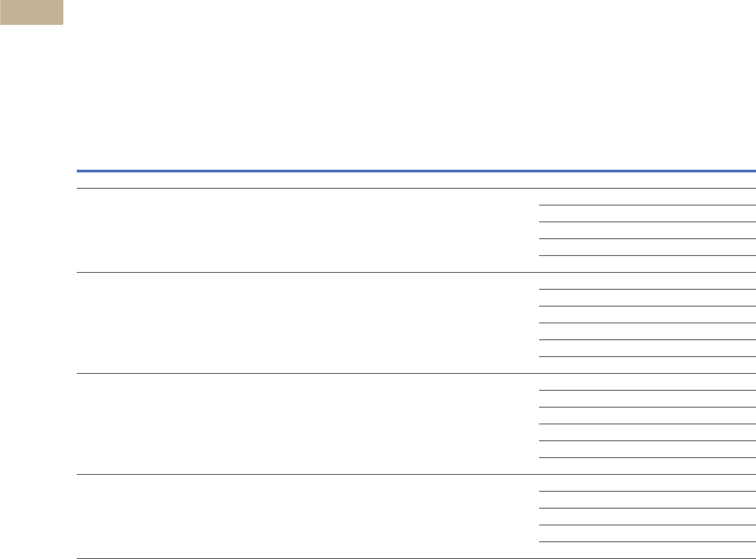Click the thick blue horizontal divider line

click(416, 170)
